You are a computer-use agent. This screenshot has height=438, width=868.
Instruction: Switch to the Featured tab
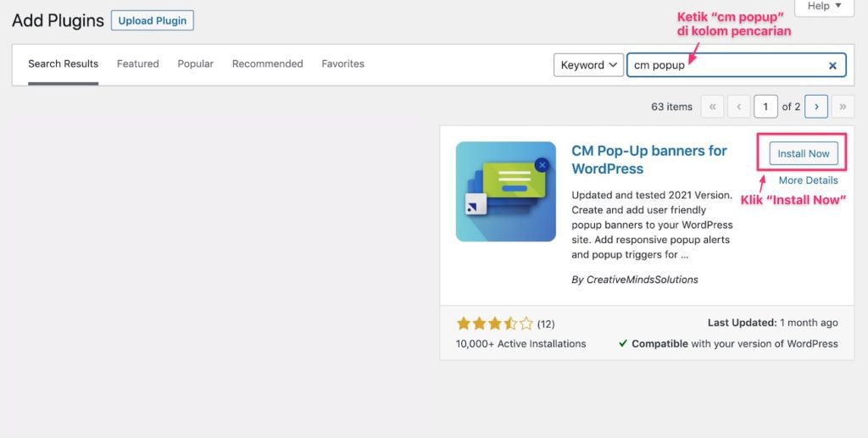pyautogui.click(x=138, y=64)
